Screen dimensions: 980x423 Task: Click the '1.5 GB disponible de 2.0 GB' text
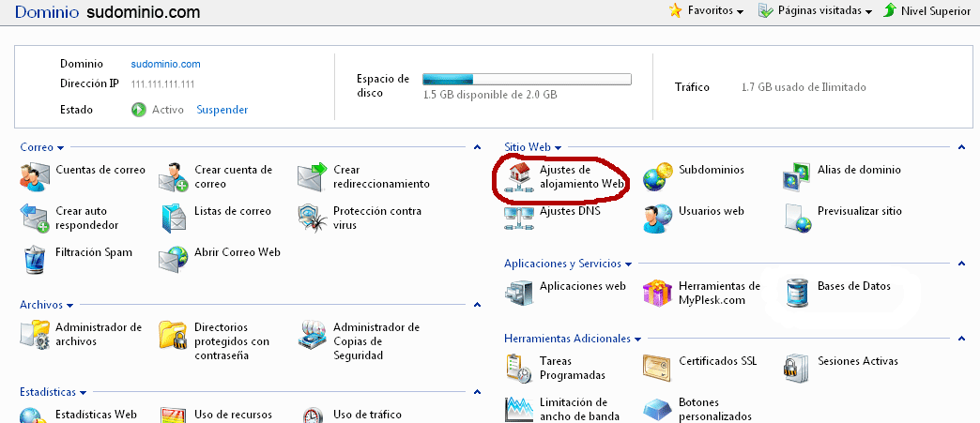pyautogui.click(x=490, y=96)
